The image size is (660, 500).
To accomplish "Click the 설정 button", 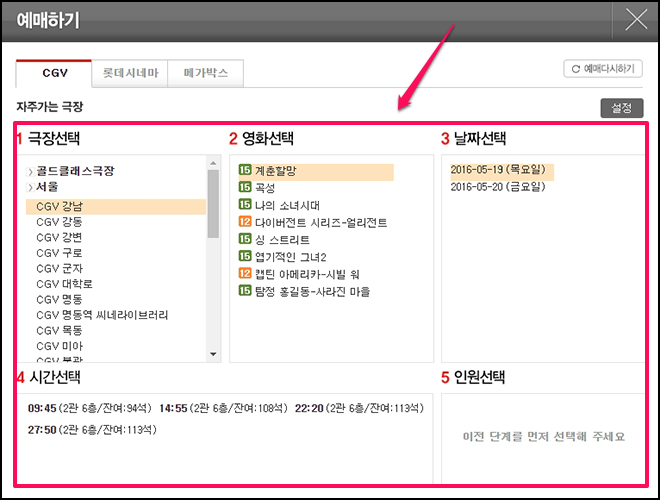I will point(622,108).
